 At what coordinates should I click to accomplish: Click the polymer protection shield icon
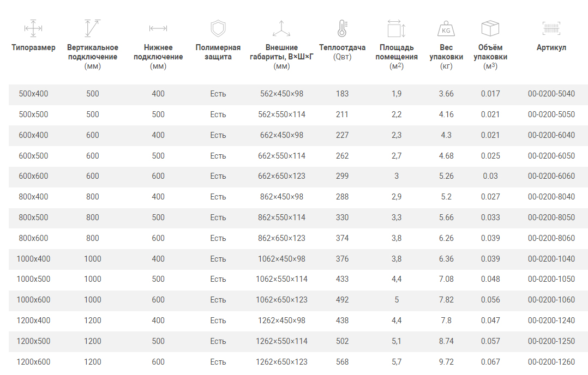218,28
